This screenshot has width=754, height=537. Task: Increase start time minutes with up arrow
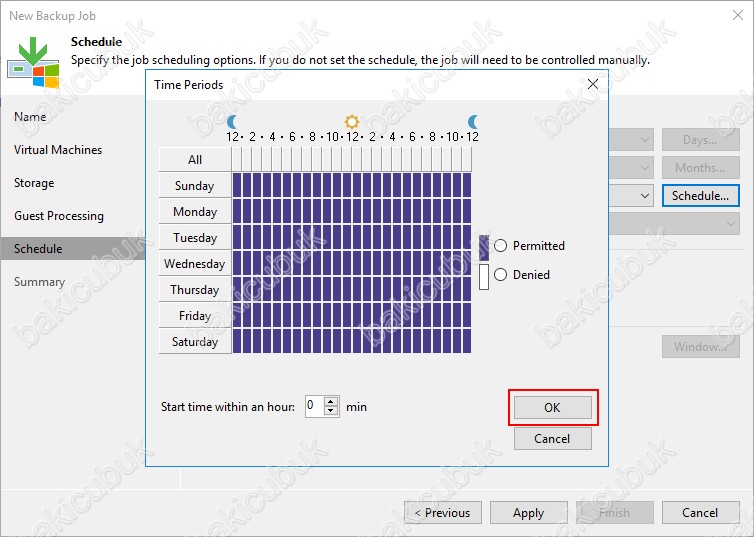coord(330,402)
